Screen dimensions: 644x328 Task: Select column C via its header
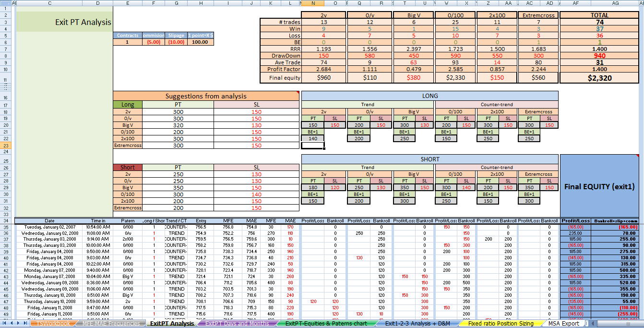pyautogui.click(x=49, y=3)
